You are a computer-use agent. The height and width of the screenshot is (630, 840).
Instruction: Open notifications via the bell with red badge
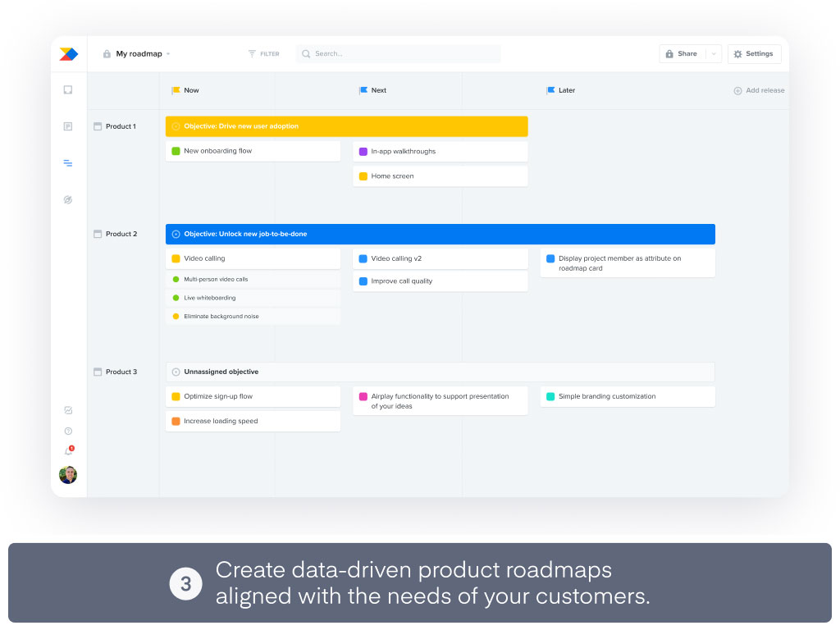68,450
